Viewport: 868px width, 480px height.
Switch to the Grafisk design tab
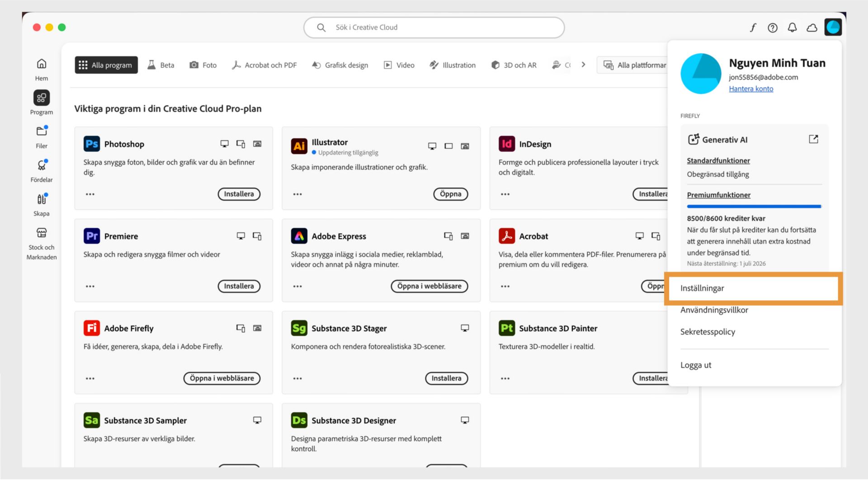tap(340, 65)
